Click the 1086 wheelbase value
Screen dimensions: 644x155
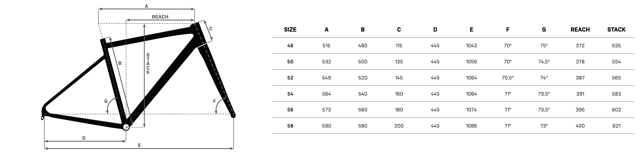pos(471,126)
